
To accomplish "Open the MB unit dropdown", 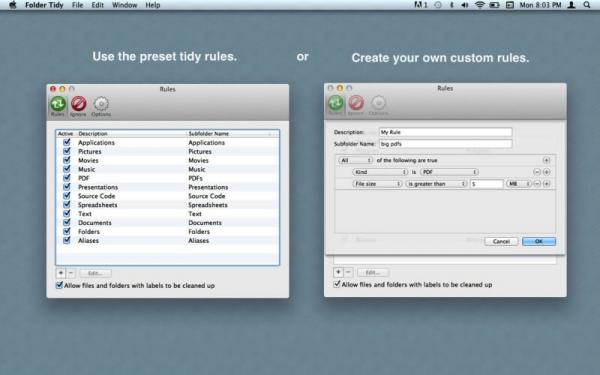I will (518, 184).
